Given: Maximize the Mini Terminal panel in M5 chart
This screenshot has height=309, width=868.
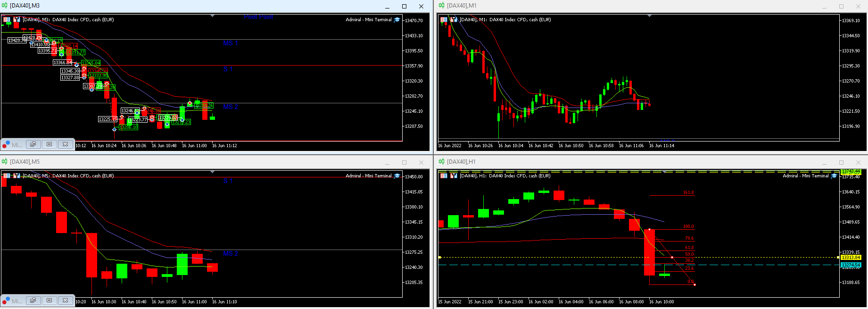Looking at the screenshot, I should (49, 301).
